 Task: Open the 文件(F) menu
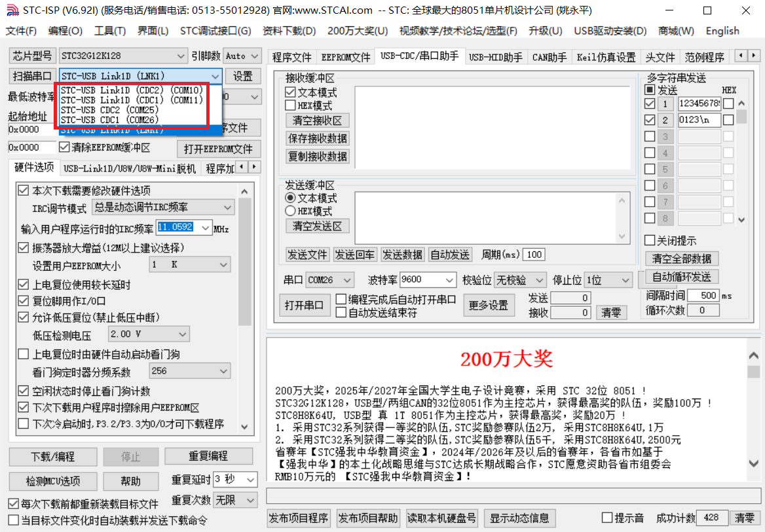[21, 31]
